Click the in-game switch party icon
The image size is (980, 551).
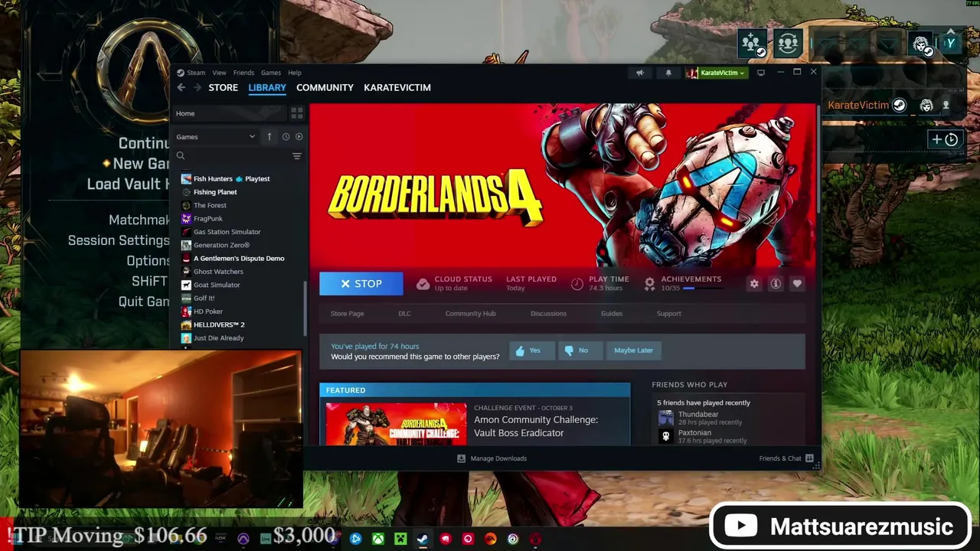(787, 44)
